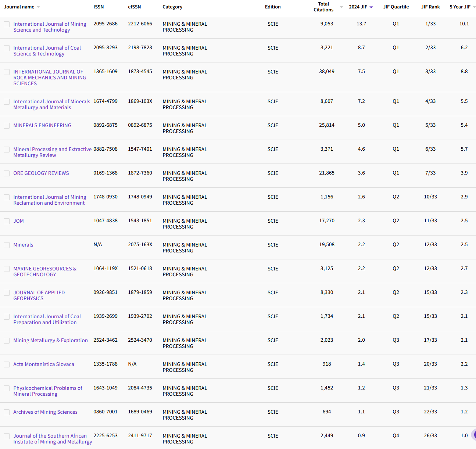Open the purple floating button at right edge
The image size is (476, 449).
point(474,435)
